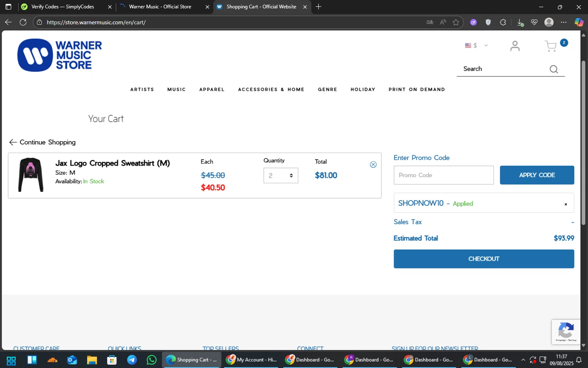Open a new browser tab
Image resolution: width=588 pixels, height=368 pixels.
pyautogui.click(x=318, y=7)
